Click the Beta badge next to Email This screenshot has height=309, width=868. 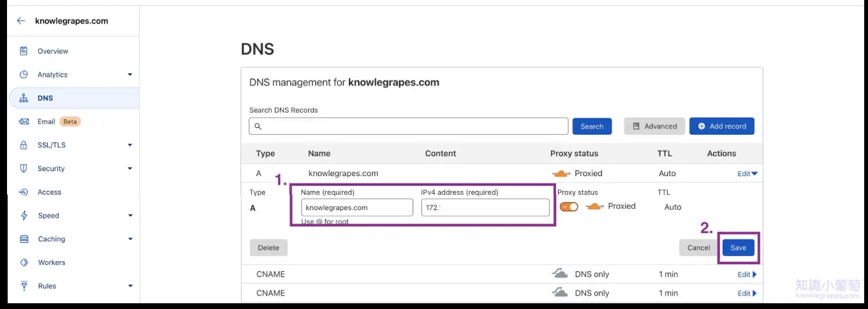click(70, 121)
